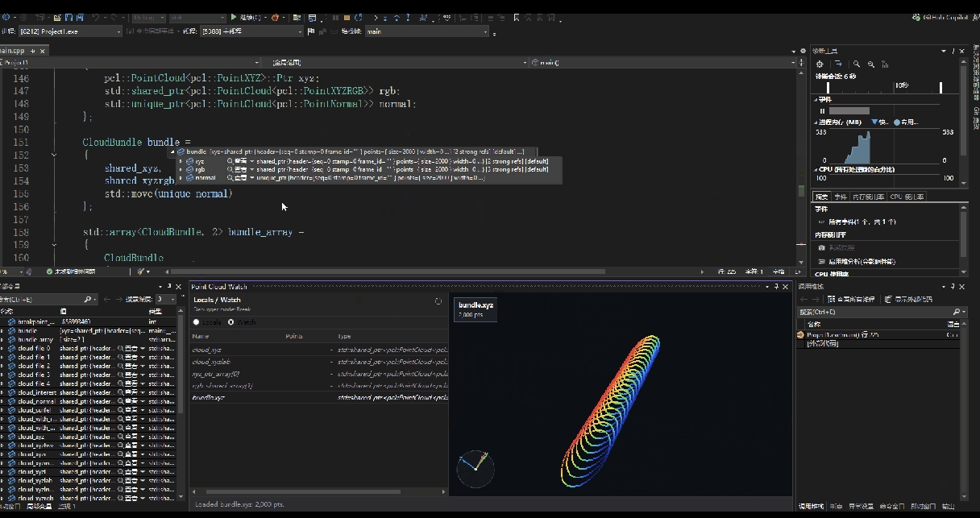Click the orientation axis gizmo in point cloud viewer

[475, 467]
